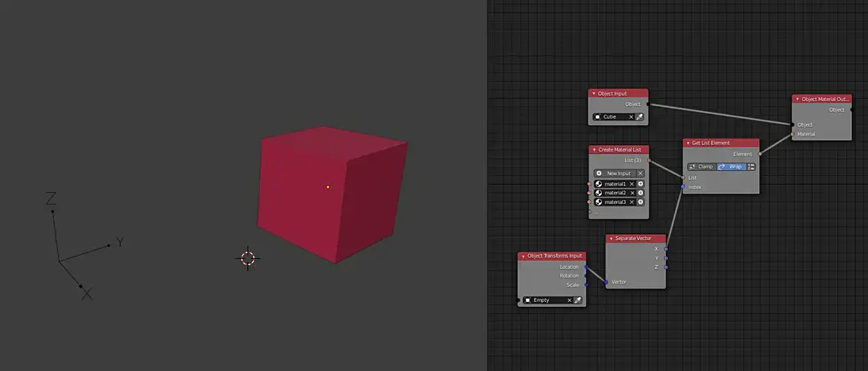The height and width of the screenshot is (371, 868).
Task: Collapse the Create Material List node
Action: tap(594, 149)
